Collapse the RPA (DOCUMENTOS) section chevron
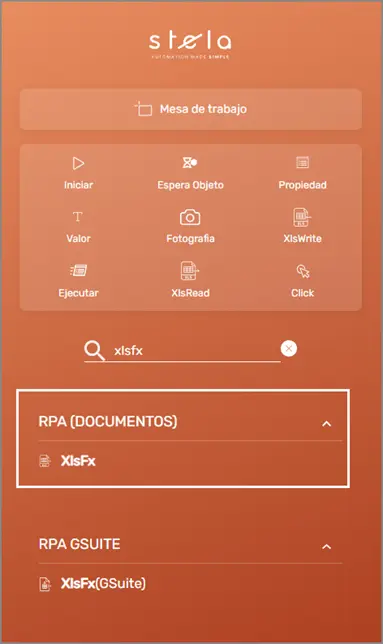383x644 pixels. pos(326,423)
